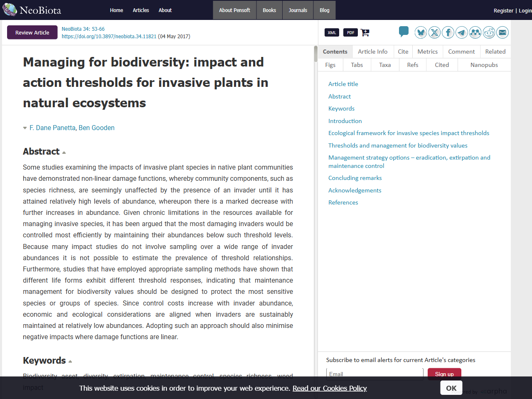Post the article to Reddit
The image size is (532, 399).
click(x=489, y=32)
